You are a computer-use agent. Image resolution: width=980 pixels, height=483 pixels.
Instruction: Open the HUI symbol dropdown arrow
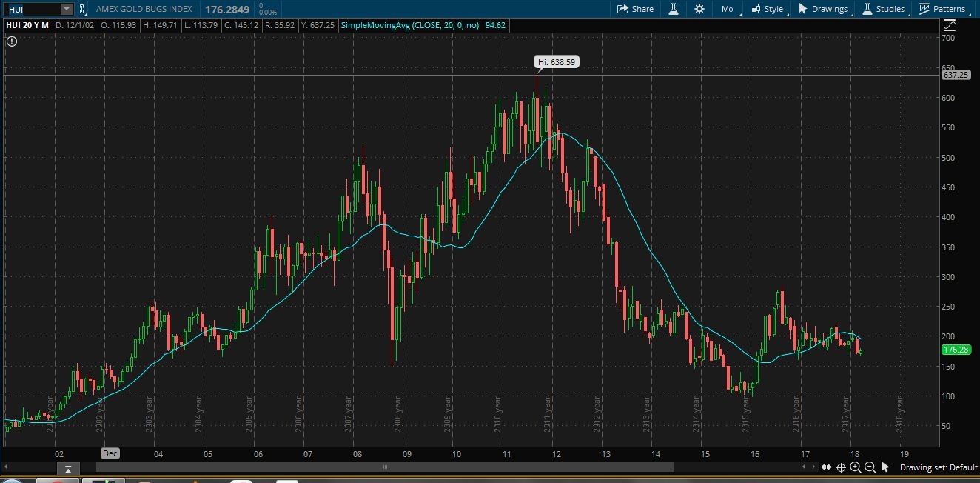[66, 9]
